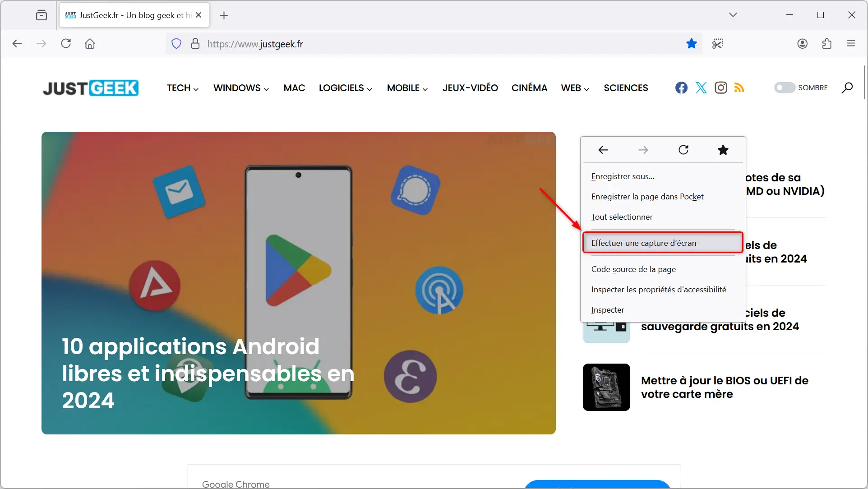Viewport: 868px width, 489px height.
Task: Open JustGeek Instagram icon
Action: pyautogui.click(x=721, y=88)
